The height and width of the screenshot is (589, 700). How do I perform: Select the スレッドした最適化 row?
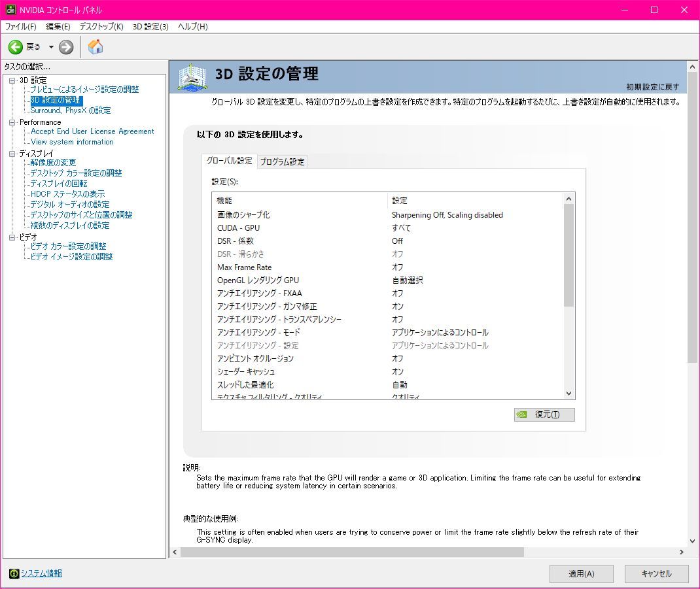click(387, 384)
